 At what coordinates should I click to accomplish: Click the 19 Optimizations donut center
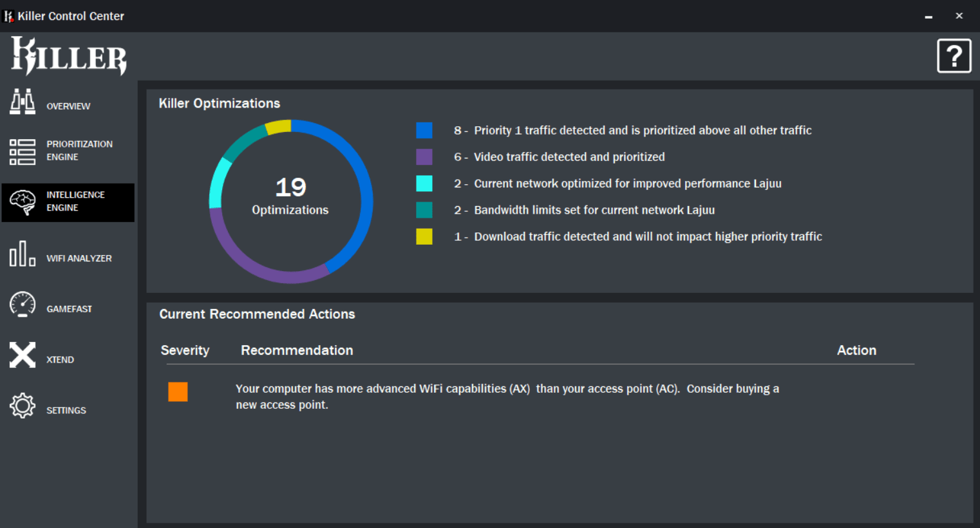[x=290, y=196]
